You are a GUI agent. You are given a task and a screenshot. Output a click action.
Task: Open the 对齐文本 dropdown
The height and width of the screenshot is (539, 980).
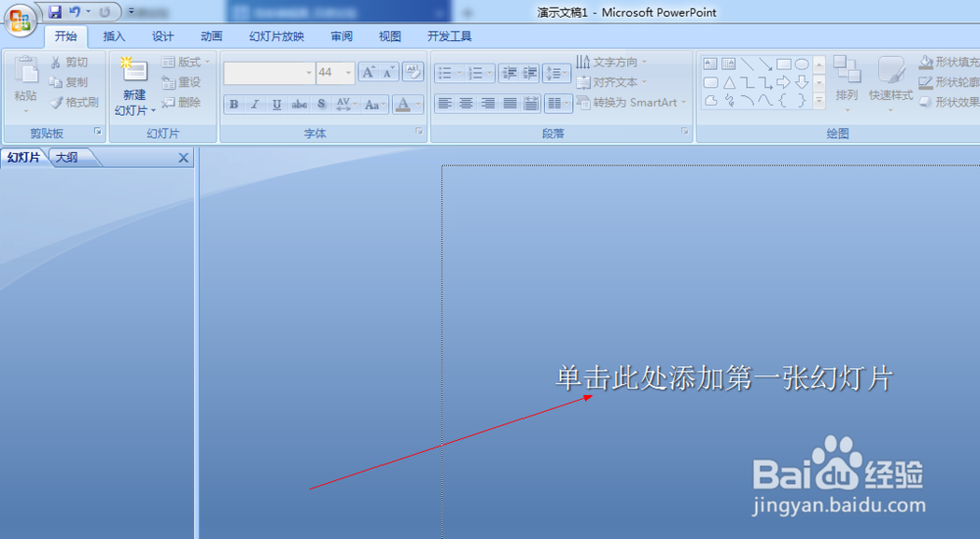pos(612,82)
